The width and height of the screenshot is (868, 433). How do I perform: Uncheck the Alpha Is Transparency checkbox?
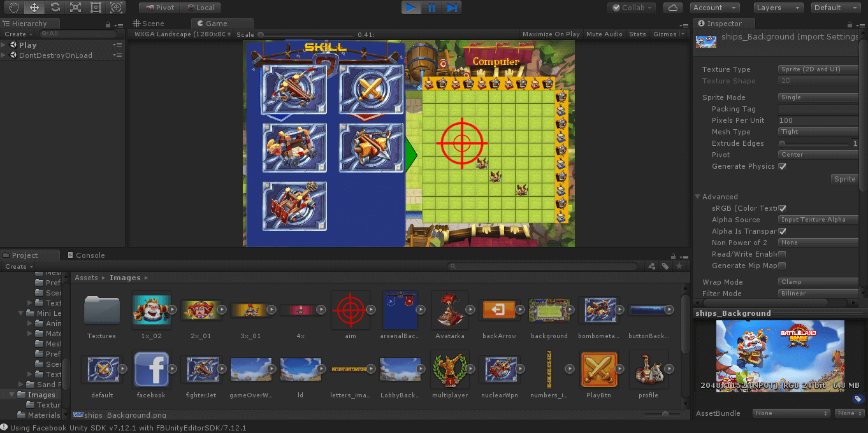782,232
